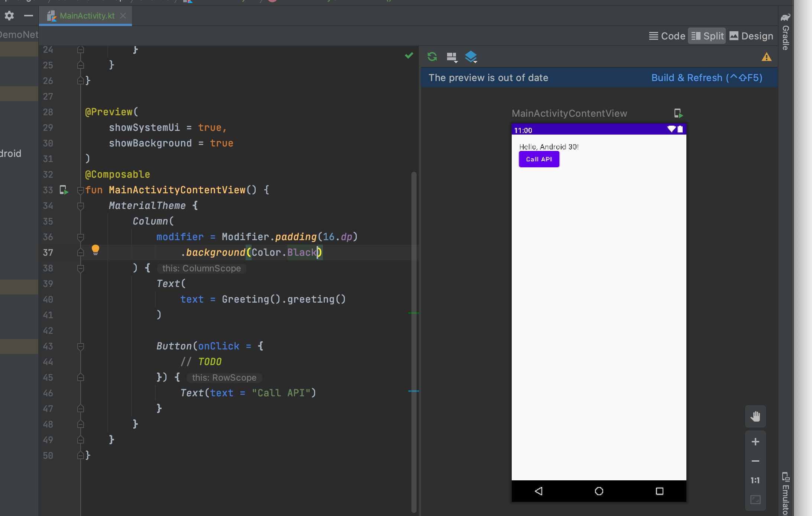The image size is (812, 516).
Task: Zoom out the preview with minus
Action: [x=755, y=461]
